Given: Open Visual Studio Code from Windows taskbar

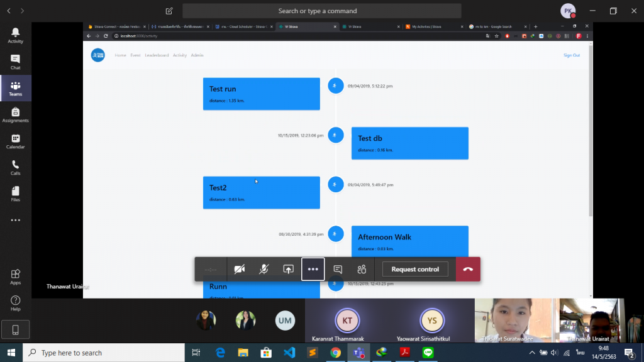Looking at the screenshot, I should [x=289, y=353].
